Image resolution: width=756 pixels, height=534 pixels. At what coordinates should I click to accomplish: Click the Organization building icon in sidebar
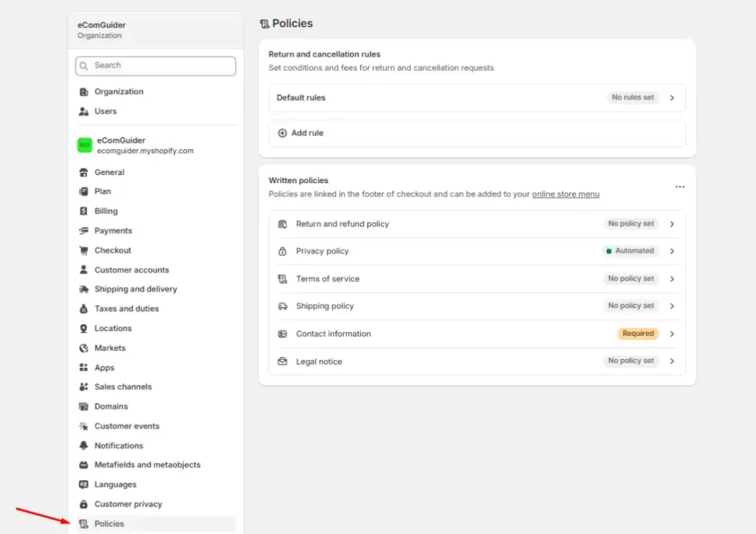click(84, 92)
